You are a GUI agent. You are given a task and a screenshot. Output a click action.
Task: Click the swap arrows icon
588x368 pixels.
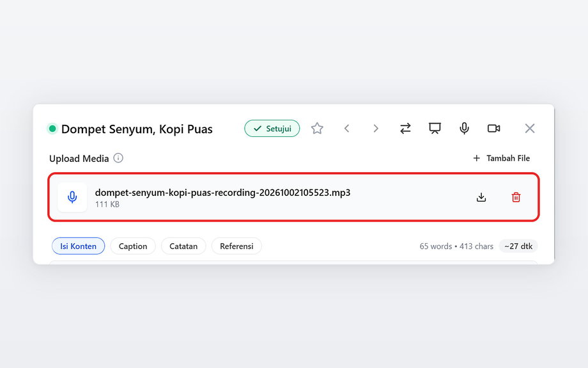coord(405,129)
